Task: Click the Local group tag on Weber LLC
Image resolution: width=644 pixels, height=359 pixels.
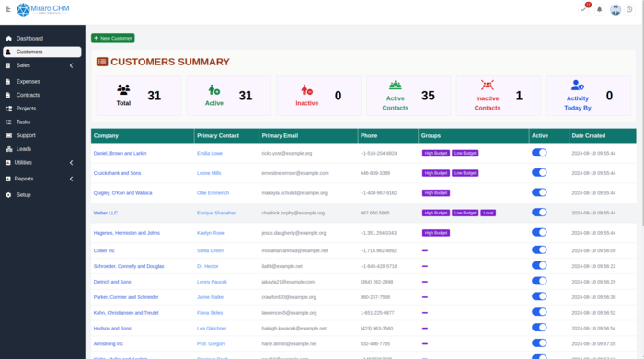Action: tap(488, 213)
